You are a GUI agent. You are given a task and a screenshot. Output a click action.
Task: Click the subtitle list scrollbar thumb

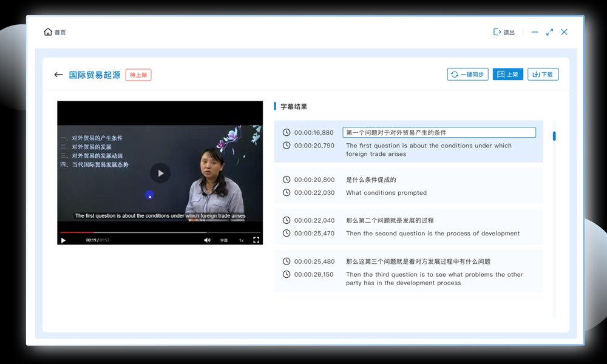(554, 136)
